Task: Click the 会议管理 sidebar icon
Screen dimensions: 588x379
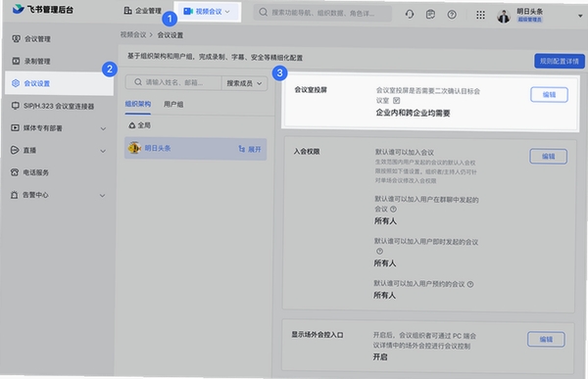Action: point(16,38)
